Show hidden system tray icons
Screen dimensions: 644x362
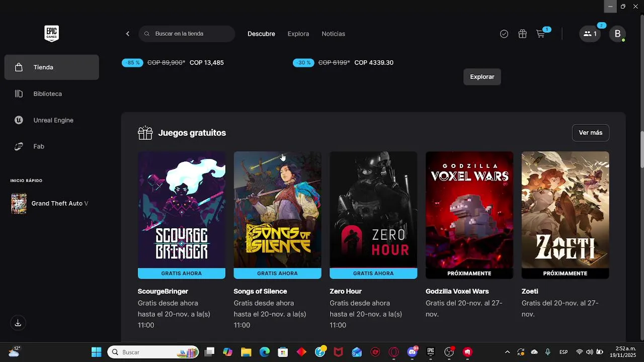tap(507, 352)
